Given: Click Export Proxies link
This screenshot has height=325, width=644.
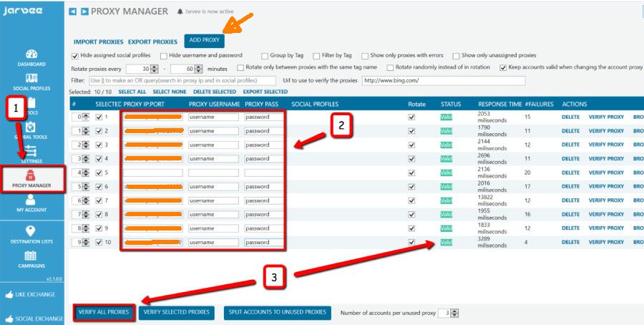Looking at the screenshot, I should coord(153,42).
